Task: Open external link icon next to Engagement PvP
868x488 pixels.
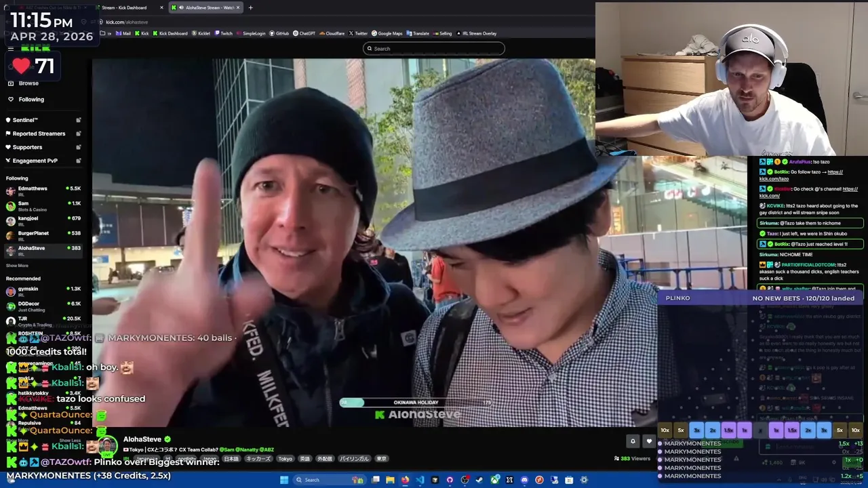Action: pos(78,161)
